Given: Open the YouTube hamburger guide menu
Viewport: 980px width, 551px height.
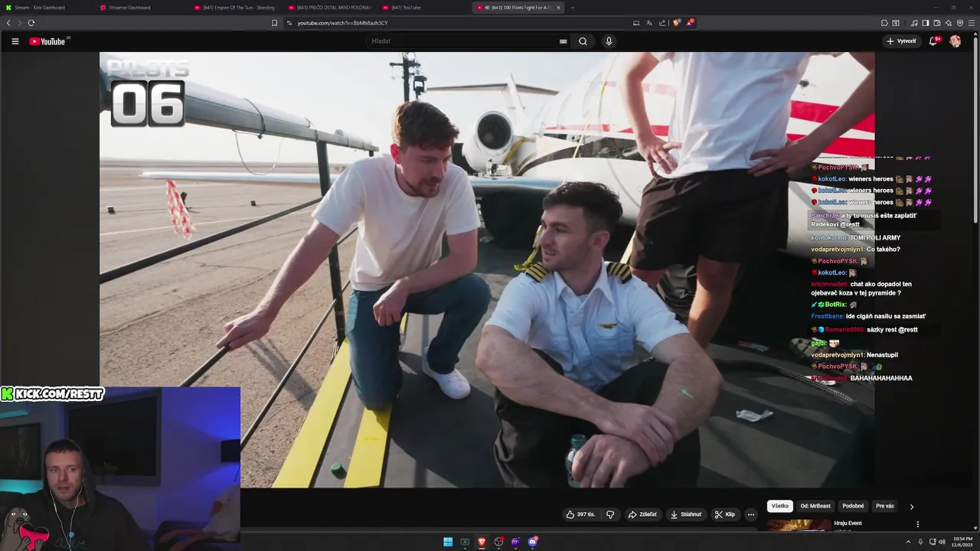Looking at the screenshot, I should (x=15, y=41).
